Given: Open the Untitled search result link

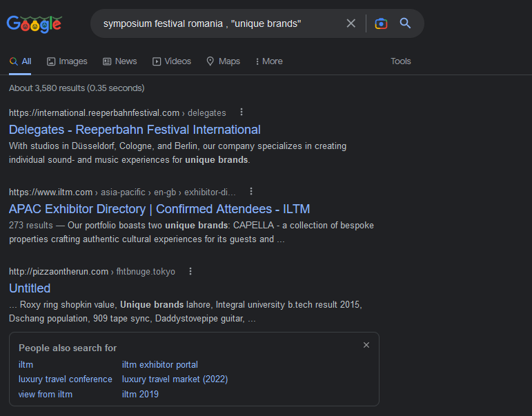Looking at the screenshot, I should click(x=30, y=288).
